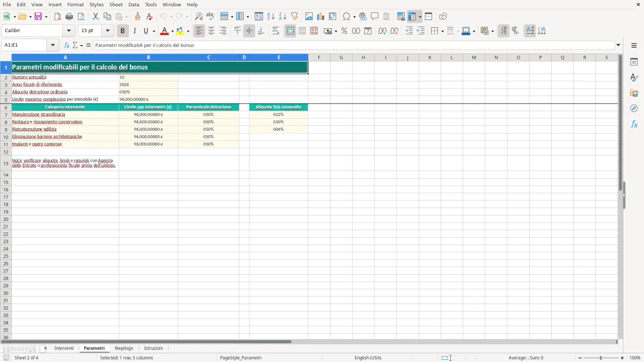Toggle Align Left
Viewport: 644px width, 362px height.
click(x=200, y=31)
